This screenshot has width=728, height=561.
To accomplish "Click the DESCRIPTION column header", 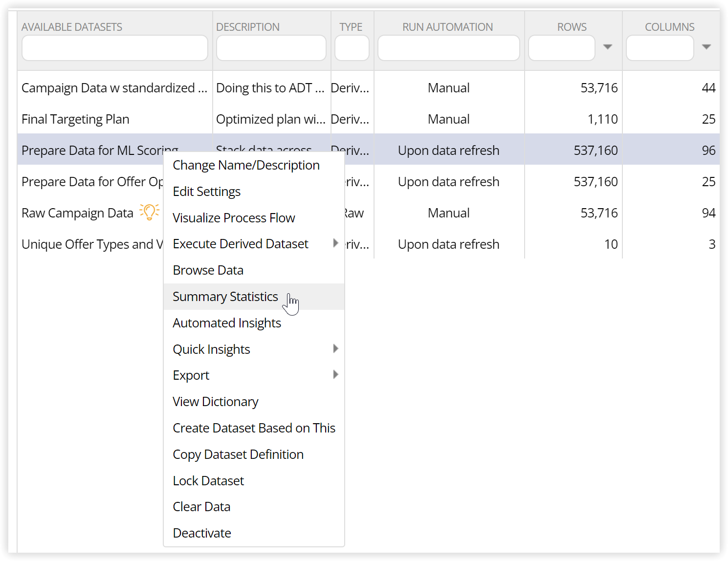I will pos(248,27).
